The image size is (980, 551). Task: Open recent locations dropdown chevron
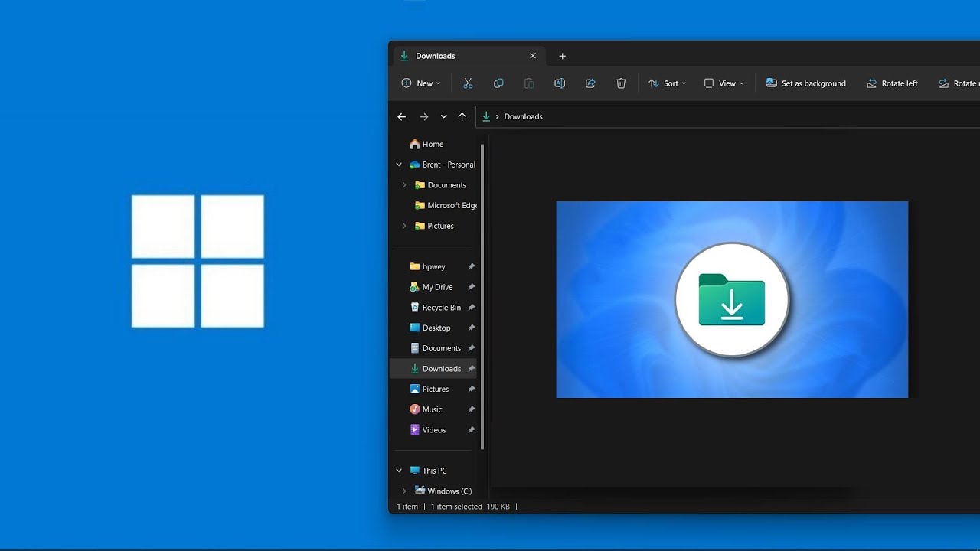point(443,117)
